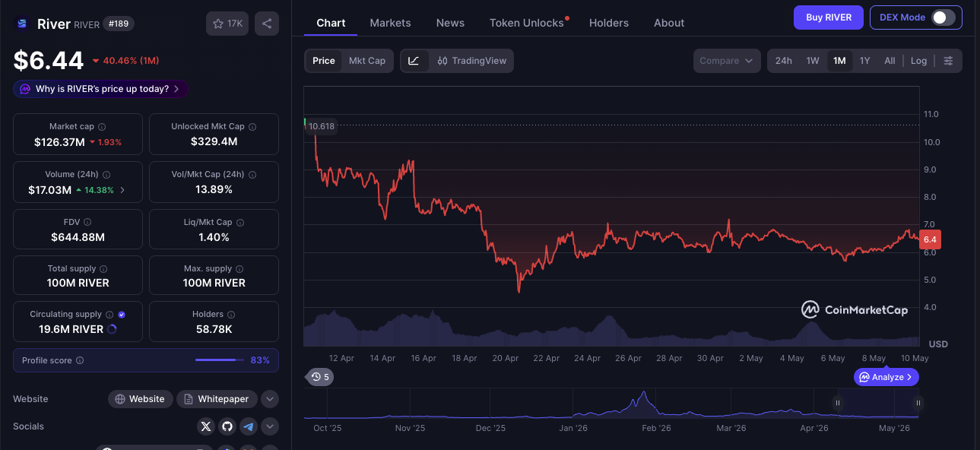Set chart range to All

890,61
